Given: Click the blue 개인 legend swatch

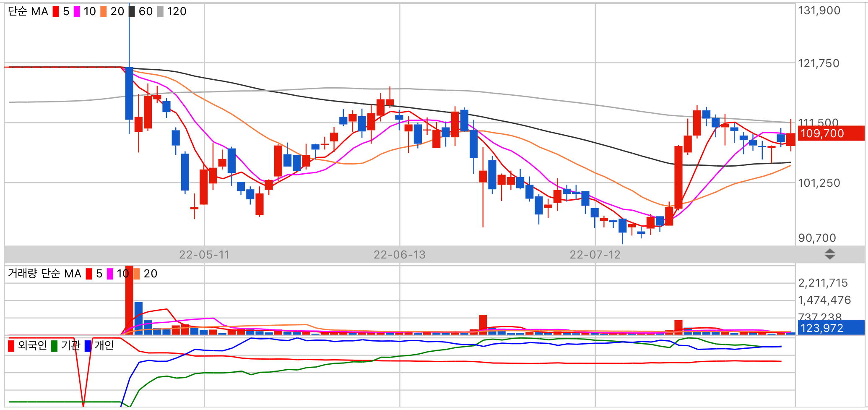Looking at the screenshot, I should click(88, 346).
